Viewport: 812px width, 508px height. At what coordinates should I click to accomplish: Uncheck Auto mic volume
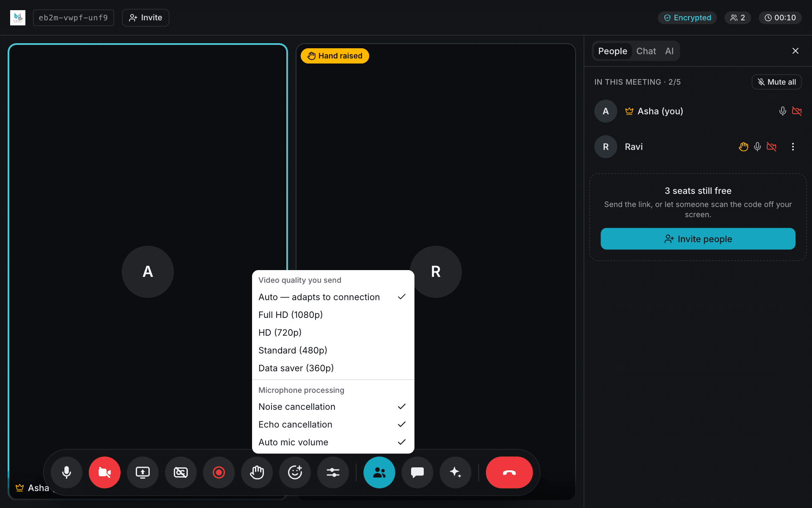point(333,442)
